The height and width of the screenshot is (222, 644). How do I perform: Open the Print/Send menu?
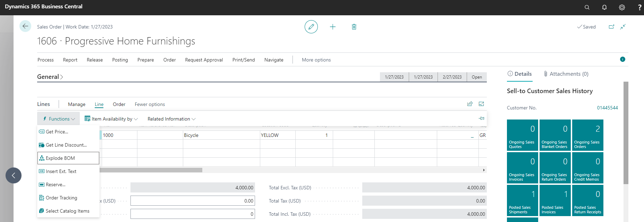click(x=244, y=60)
